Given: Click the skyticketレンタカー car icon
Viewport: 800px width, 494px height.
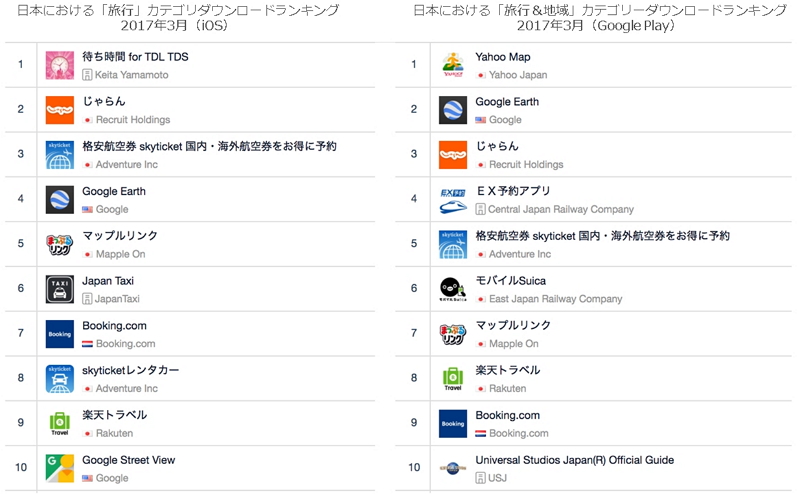Looking at the screenshot, I should click(60, 379).
